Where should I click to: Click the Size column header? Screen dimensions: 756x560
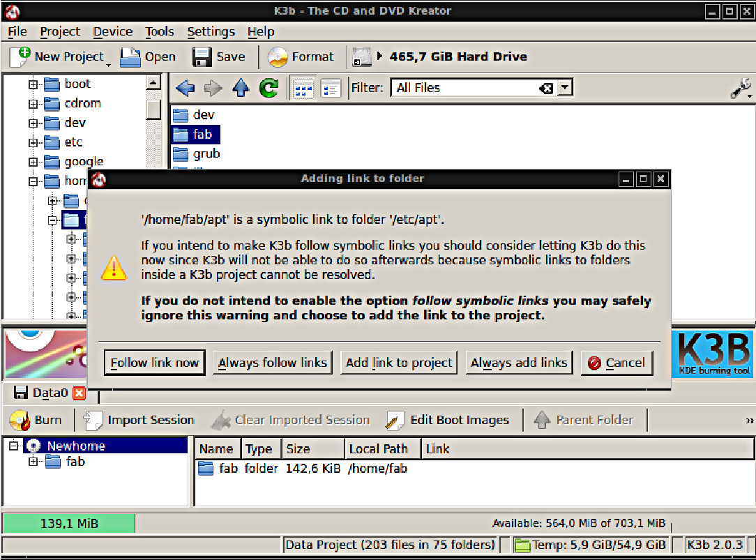click(x=313, y=449)
